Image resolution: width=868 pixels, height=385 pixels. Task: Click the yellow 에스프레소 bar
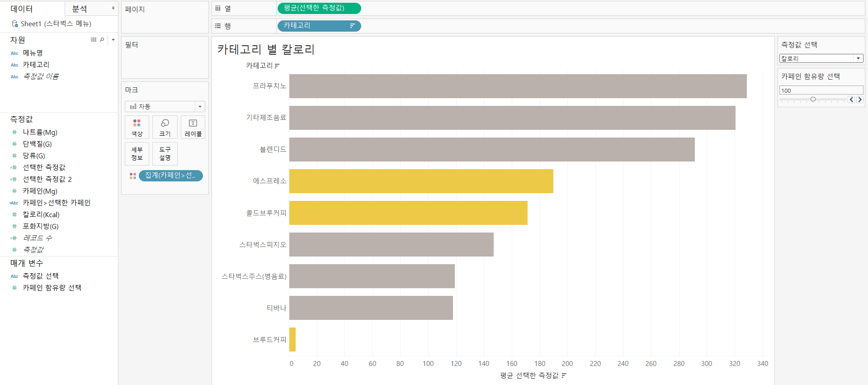tap(421, 181)
